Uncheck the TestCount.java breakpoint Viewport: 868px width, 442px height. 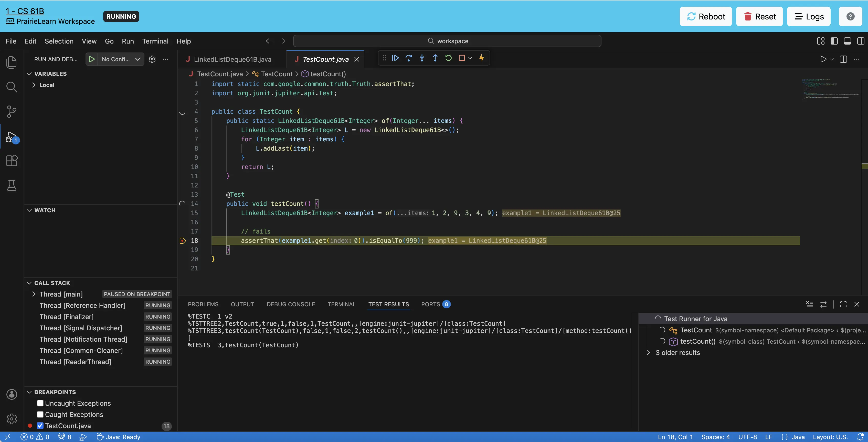click(x=40, y=426)
